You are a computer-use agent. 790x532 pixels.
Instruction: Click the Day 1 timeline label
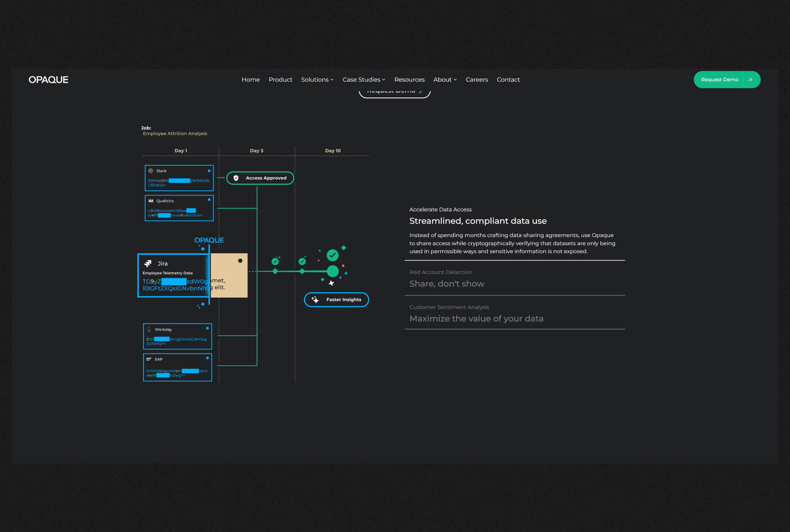point(181,151)
